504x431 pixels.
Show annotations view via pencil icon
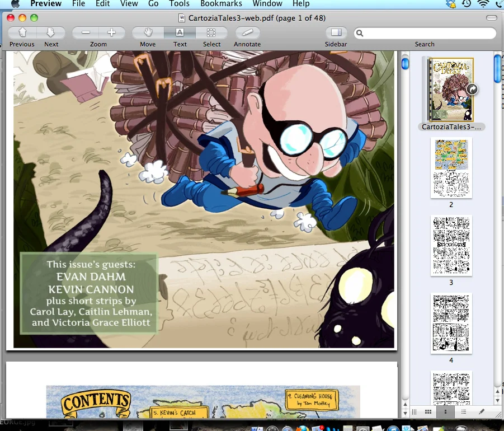click(481, 412)
